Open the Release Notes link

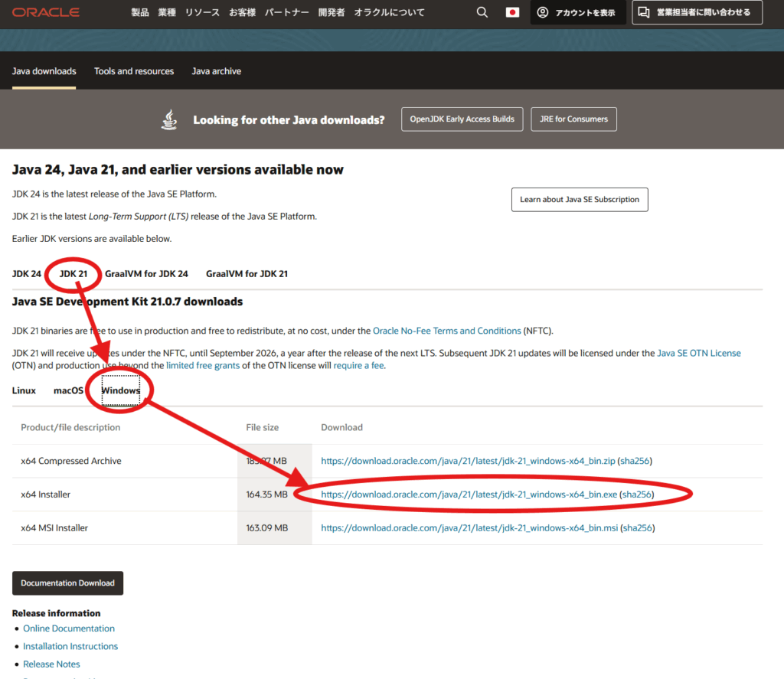pos(51,664)
